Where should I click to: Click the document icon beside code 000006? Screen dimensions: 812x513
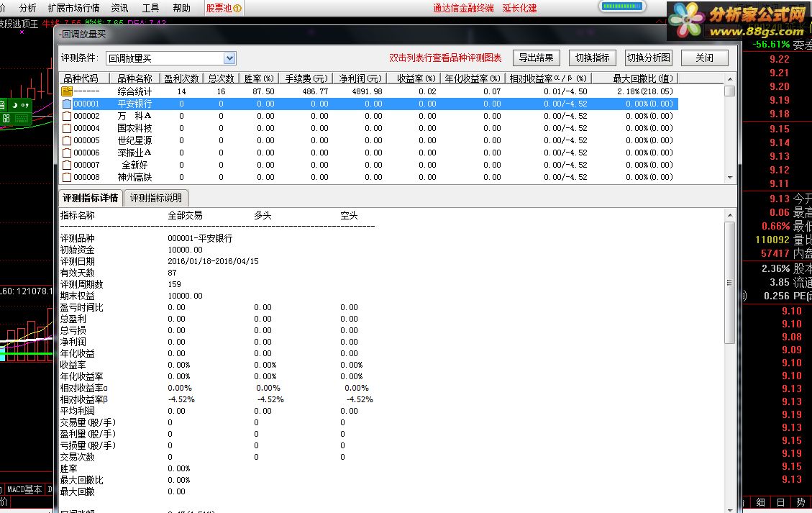67,153
